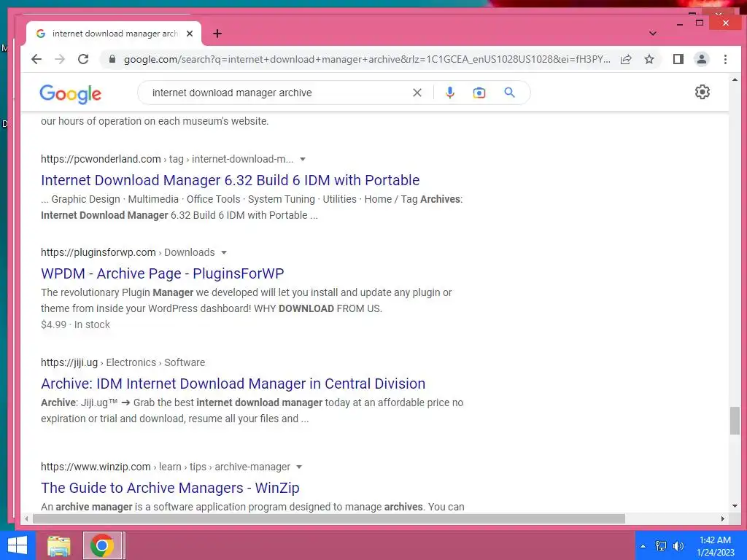Open Archive: IDM in Central Division link
This screenshot has height=560, width=747.
233,384
